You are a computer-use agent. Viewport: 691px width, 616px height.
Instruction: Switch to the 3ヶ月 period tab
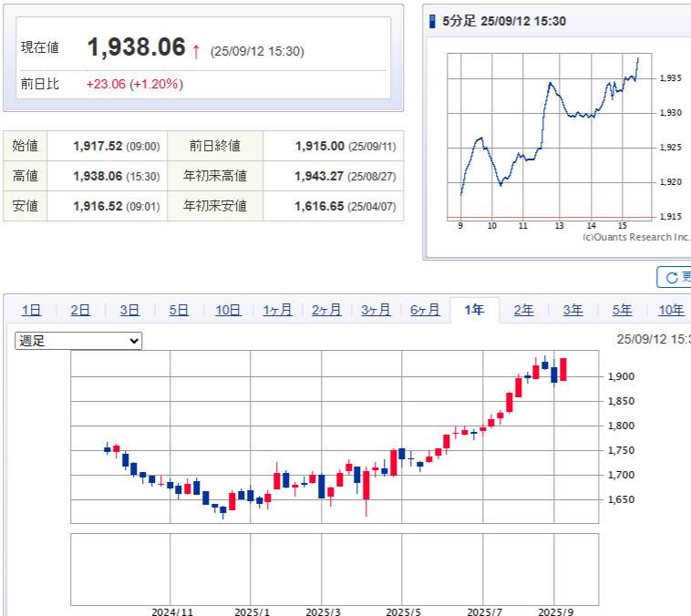click(x=376, y=310)
